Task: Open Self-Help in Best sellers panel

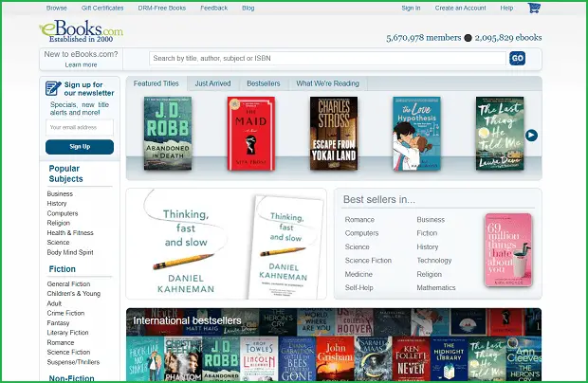Action: click(x=358, y=288)
